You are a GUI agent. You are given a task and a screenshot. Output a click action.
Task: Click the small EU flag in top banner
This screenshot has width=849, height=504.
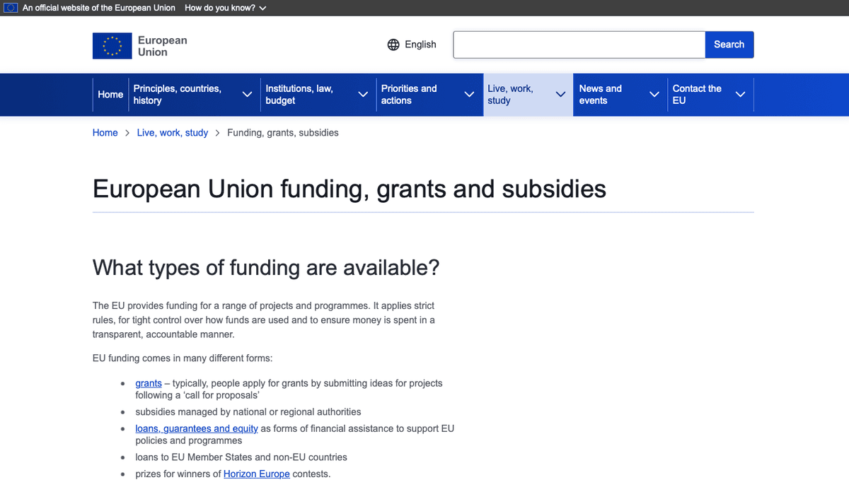[x=11, y=8]
